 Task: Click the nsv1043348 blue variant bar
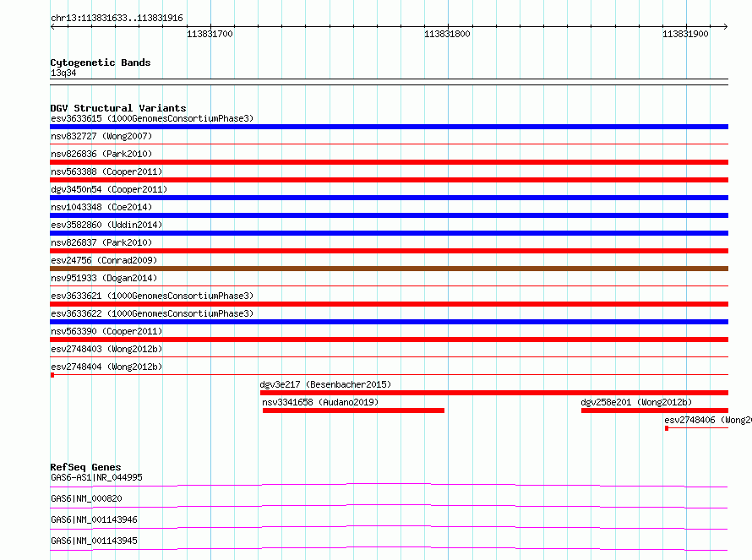(389, 215)
